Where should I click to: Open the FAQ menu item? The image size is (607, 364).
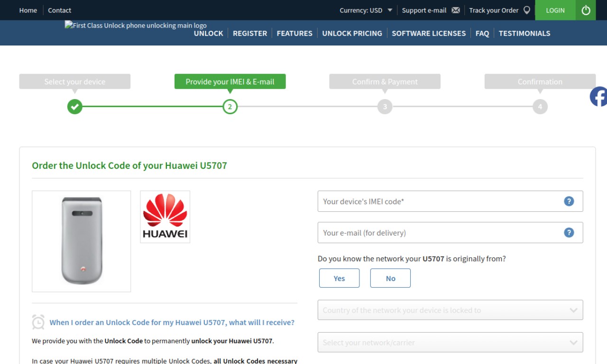482,33
